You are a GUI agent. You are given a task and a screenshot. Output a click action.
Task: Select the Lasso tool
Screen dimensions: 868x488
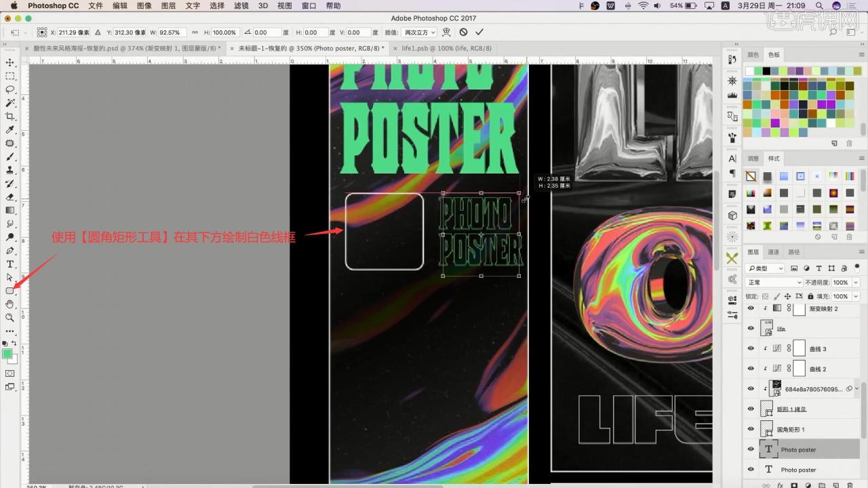pos(10,89)
